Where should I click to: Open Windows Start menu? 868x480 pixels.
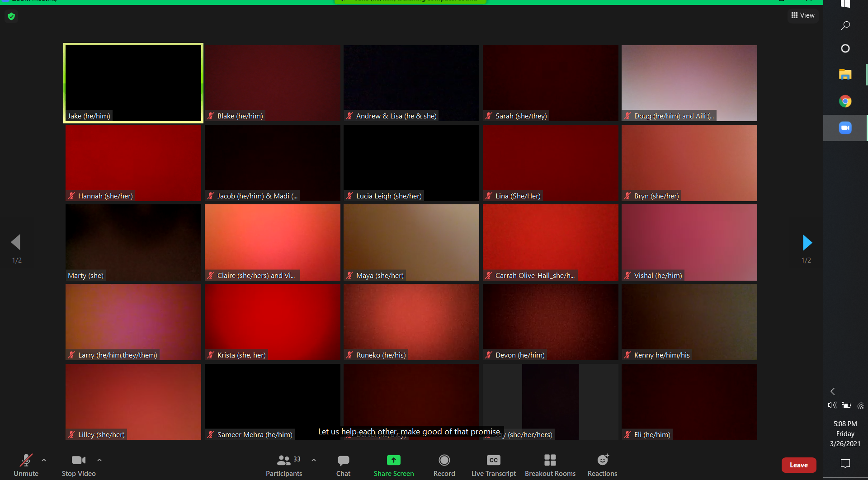coord(845,4)
